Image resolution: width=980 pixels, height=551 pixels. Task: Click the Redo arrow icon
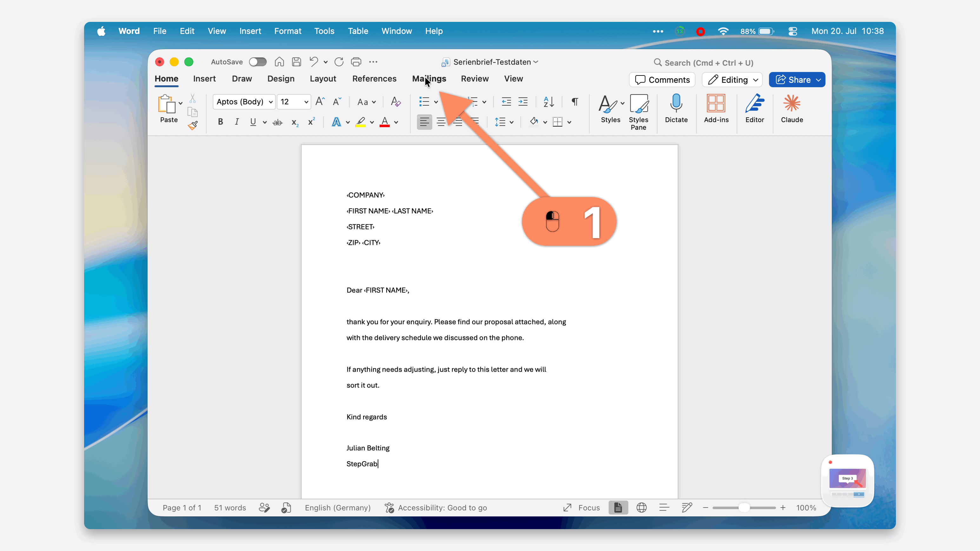339,62
